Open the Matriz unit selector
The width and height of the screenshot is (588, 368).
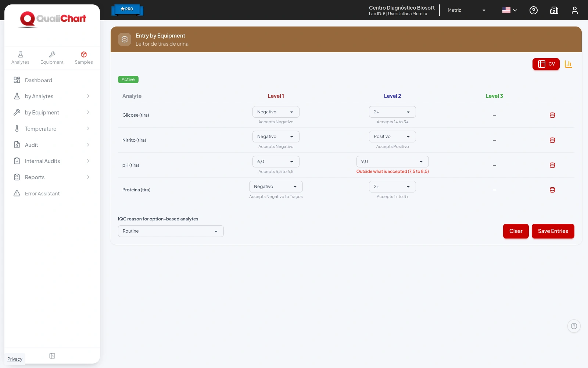467,10
